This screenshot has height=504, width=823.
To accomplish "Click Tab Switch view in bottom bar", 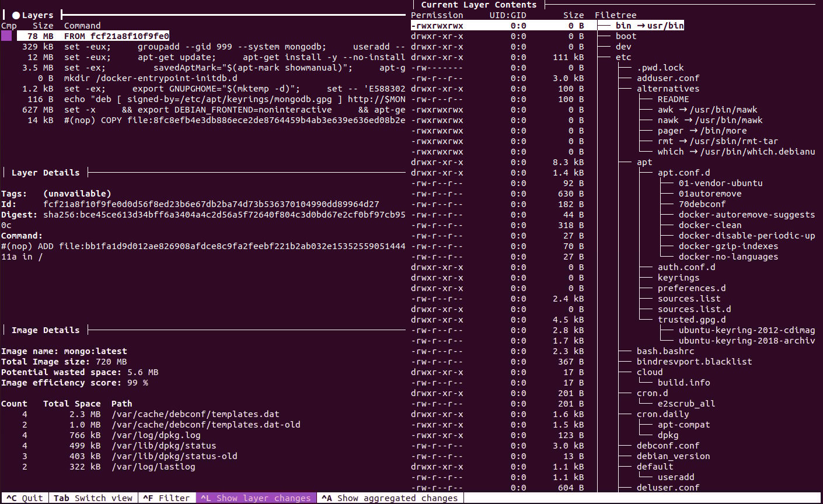I will coord(93,498).
